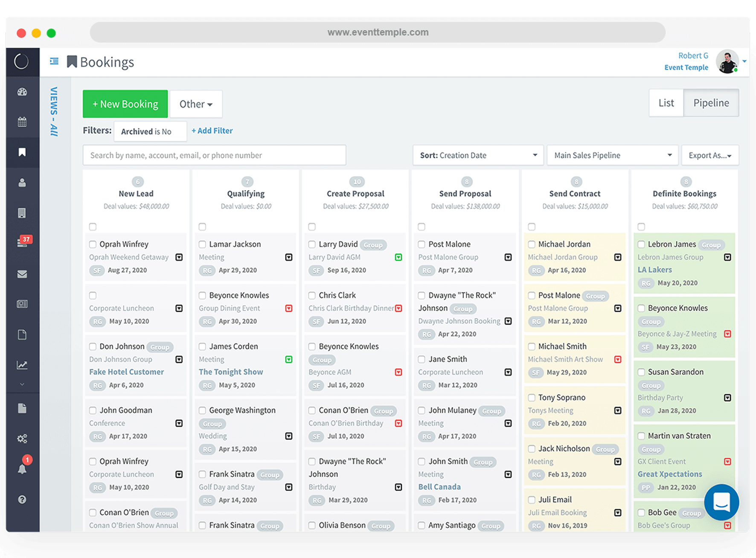
Task: Open notifications bell with red badge
Action: 22,469
